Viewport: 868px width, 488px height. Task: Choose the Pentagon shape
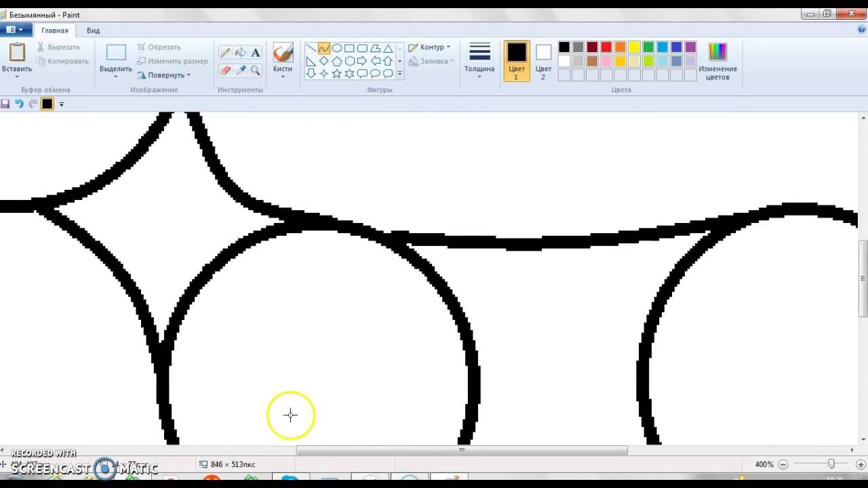[x=336, y=61]
